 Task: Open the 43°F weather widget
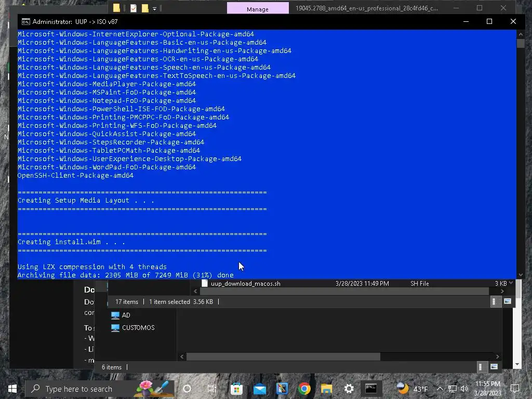pyautogui.click(x=412, y=389)
